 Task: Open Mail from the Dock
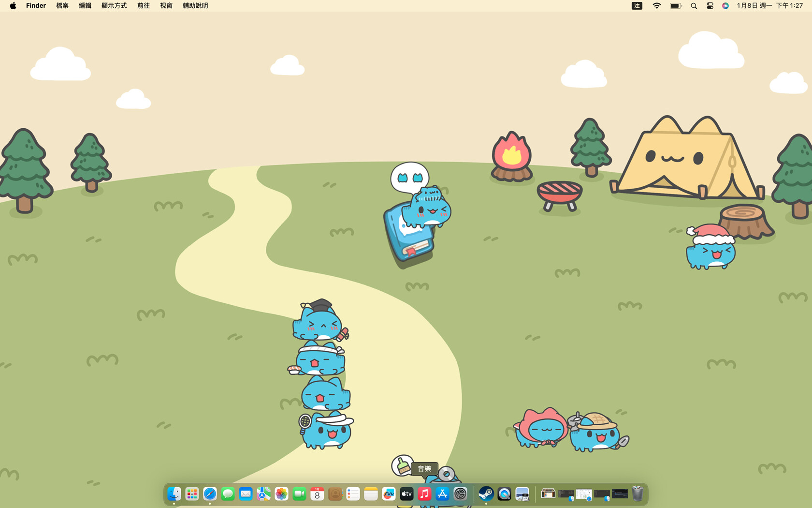246,494
